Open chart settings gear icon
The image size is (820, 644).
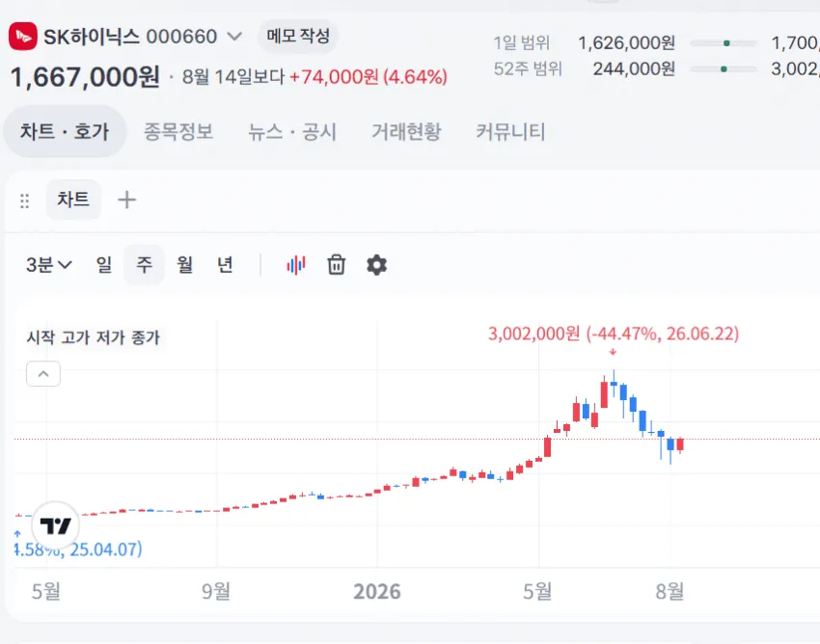376,265
